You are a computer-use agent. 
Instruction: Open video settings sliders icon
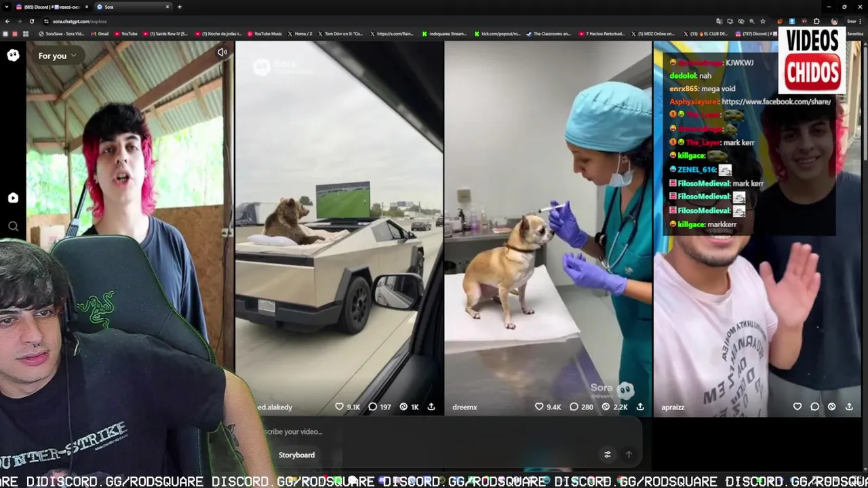pos(608,455)
